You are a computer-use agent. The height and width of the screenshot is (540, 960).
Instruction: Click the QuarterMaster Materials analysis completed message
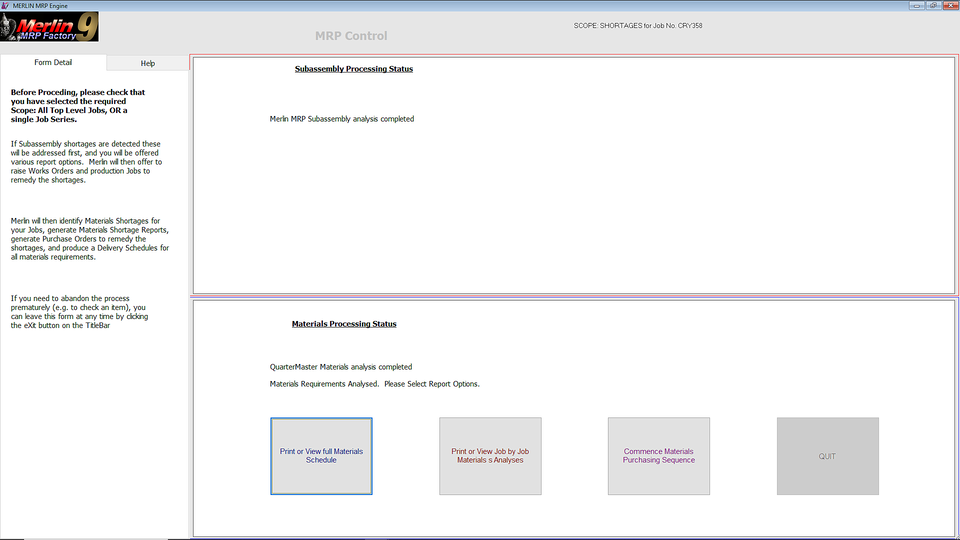click(340, 367)
